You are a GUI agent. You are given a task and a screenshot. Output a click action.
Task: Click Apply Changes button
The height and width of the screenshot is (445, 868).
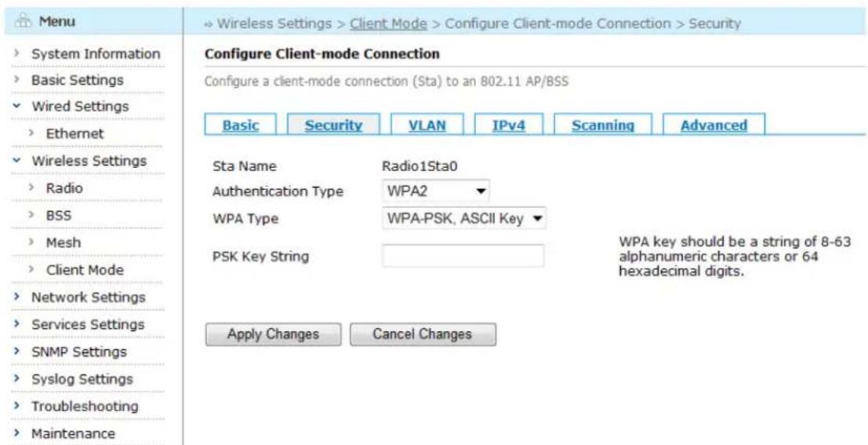pyautogui.click(x=274, y=334)
